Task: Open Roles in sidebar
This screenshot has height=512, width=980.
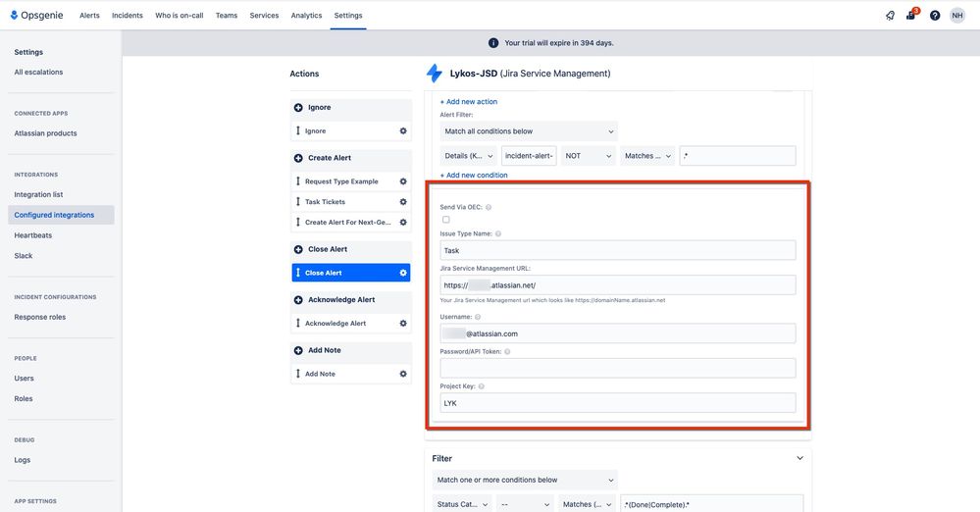Action: click(24, 399)
